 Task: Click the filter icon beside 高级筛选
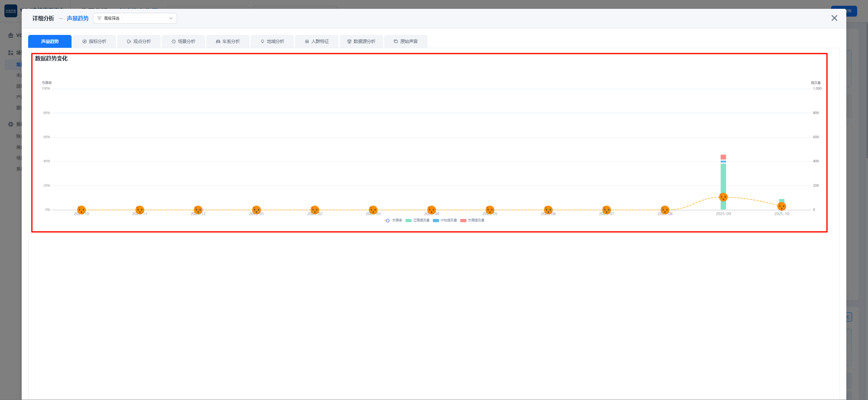tap(99, 18)
